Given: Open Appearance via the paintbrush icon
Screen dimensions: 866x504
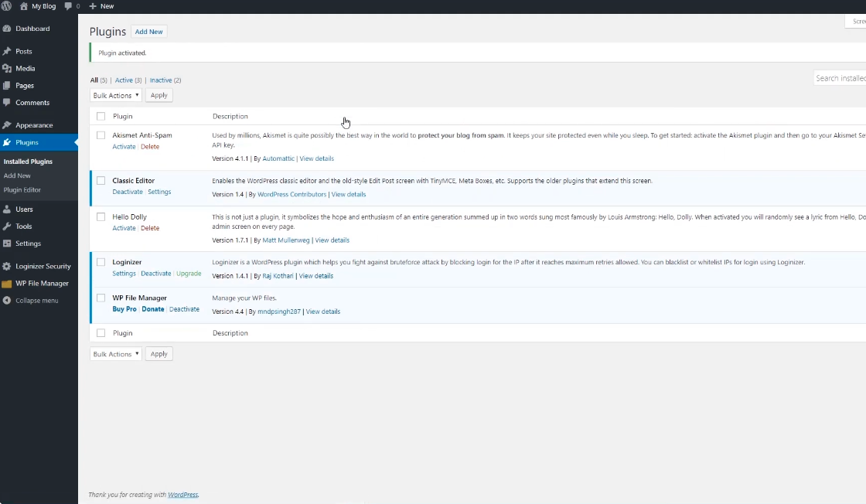Looking at the screenshot, I should (7, 125).
